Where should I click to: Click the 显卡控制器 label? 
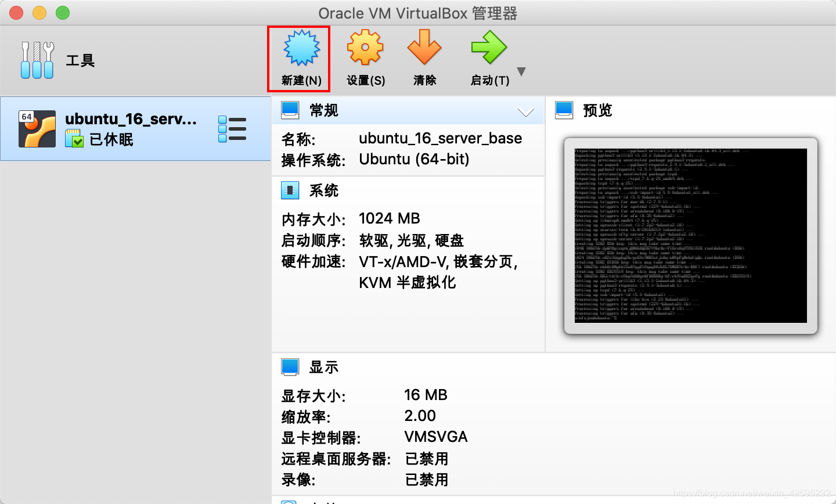pos(321,438)
